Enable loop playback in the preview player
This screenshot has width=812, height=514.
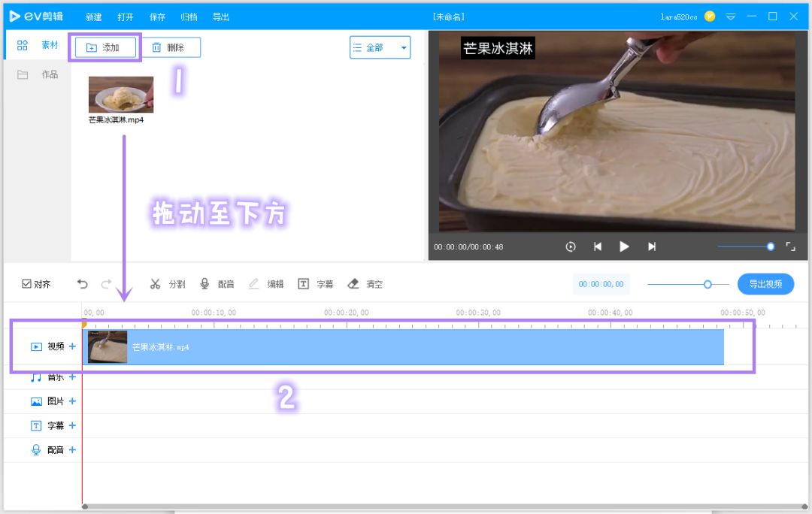(x=571, y=246)
